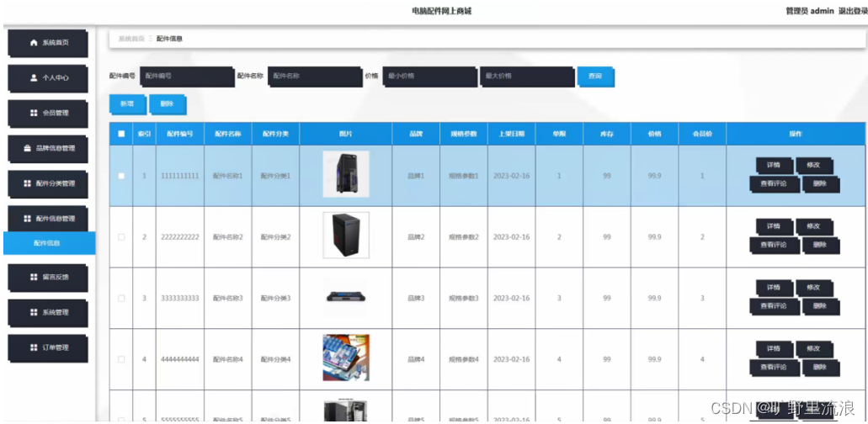Click the grid icon beside 留言反馈

(34, 277)
